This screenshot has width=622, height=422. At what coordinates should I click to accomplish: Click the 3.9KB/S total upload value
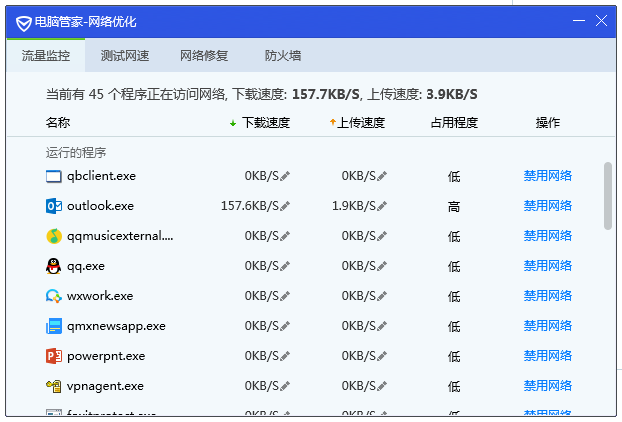[x=452, y=94]
